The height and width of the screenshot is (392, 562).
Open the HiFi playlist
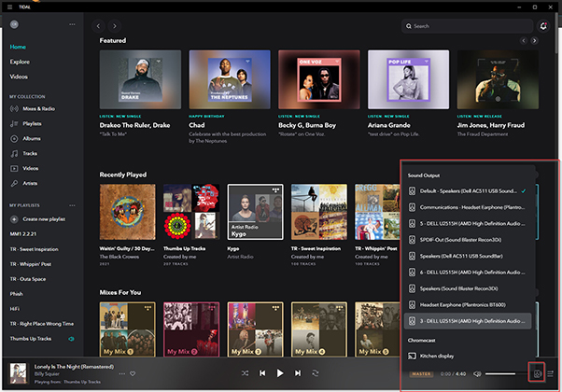click(x=15, y=309)
